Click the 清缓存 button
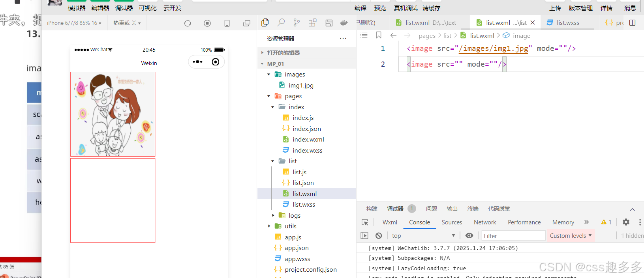 (431, 8)
